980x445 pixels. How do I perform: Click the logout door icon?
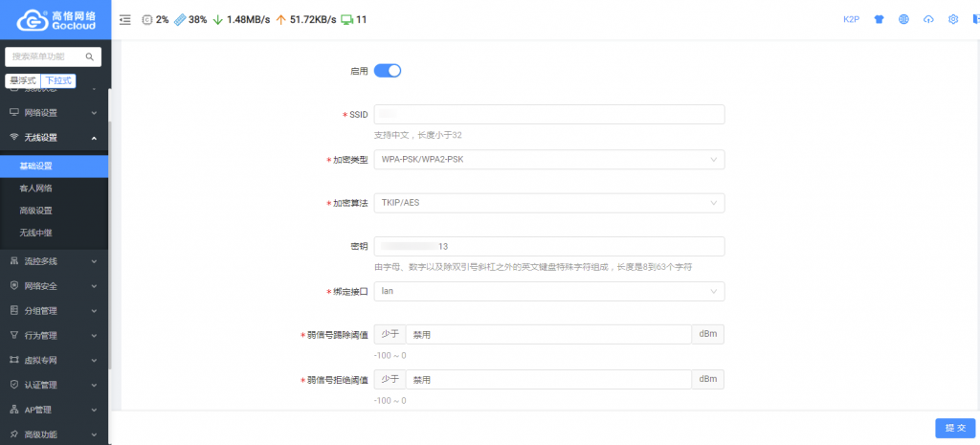click(976, 19)
